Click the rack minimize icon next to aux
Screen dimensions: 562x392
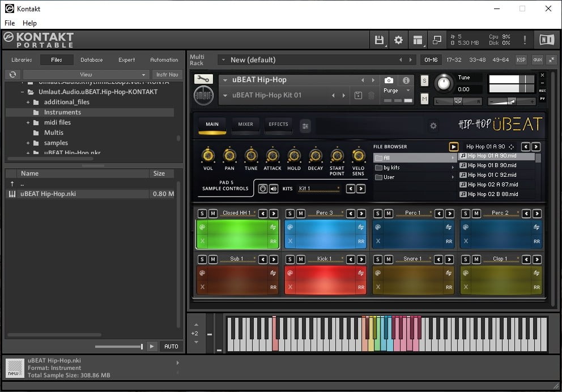(x=551, y=60)
